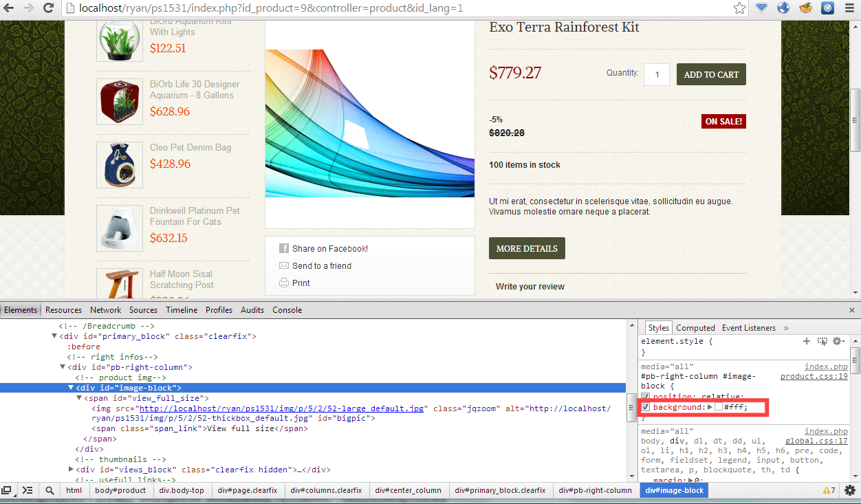Click the Facebook icon beside Share
Screen dimensions: 861x504
point(284,248)
